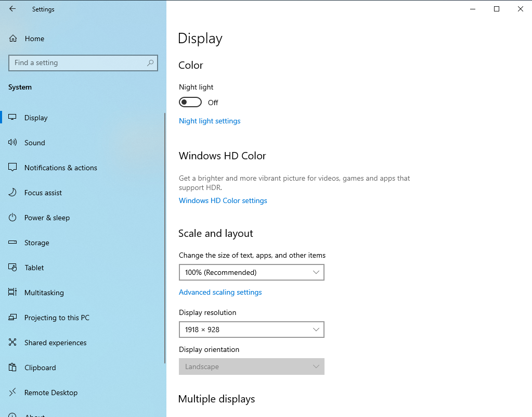Click the Sound speaker icon
Image resolution: width=532 pixels, height=417 pixels.
point(13,143)
